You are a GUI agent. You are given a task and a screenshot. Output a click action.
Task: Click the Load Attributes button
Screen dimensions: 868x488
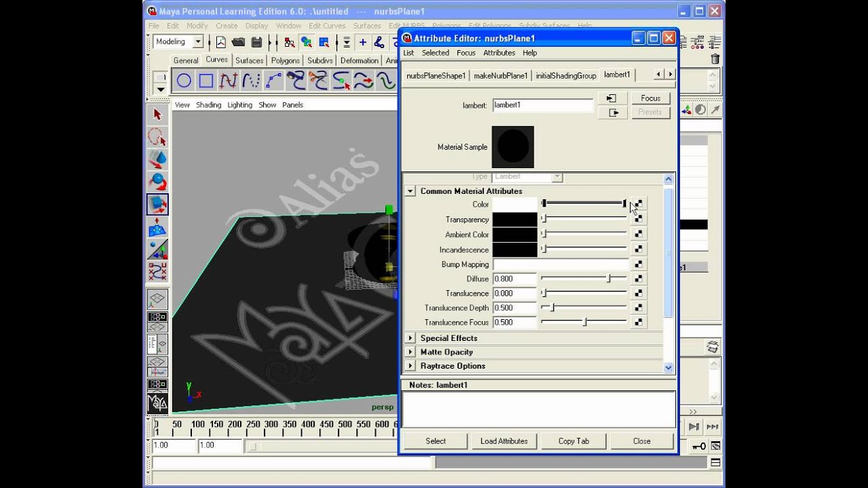click(504, 441)
